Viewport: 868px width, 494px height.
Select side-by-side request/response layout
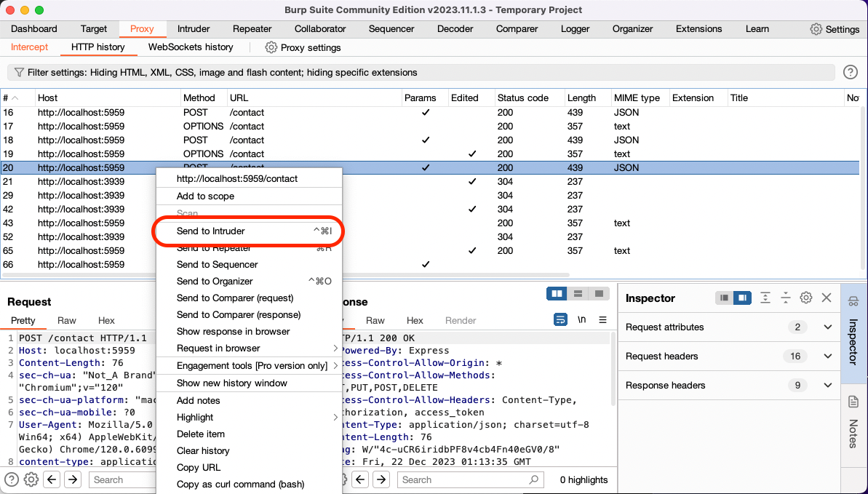[x=557, y=293]
